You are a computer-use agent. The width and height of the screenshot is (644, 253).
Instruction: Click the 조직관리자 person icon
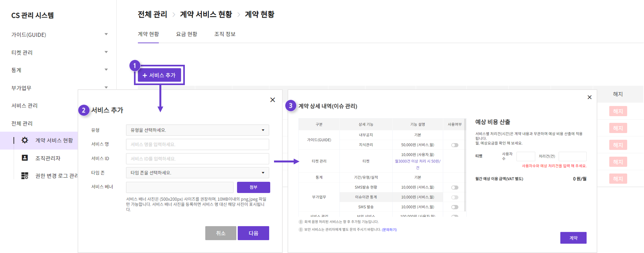[25, 158]
